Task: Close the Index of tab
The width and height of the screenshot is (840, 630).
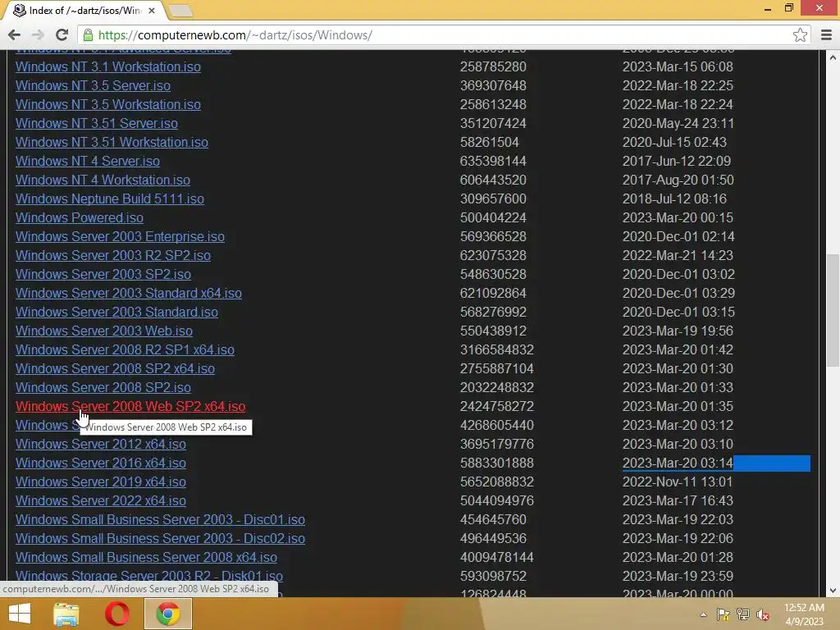Action: pos(152,10)
